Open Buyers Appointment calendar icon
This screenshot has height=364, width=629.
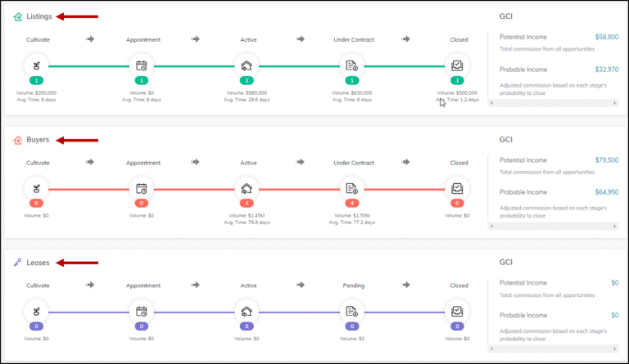tap(142, 189)
